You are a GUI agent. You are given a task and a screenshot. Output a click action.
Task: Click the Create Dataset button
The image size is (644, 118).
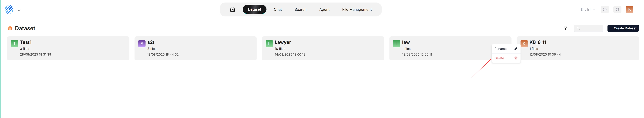tap(623, 28)
